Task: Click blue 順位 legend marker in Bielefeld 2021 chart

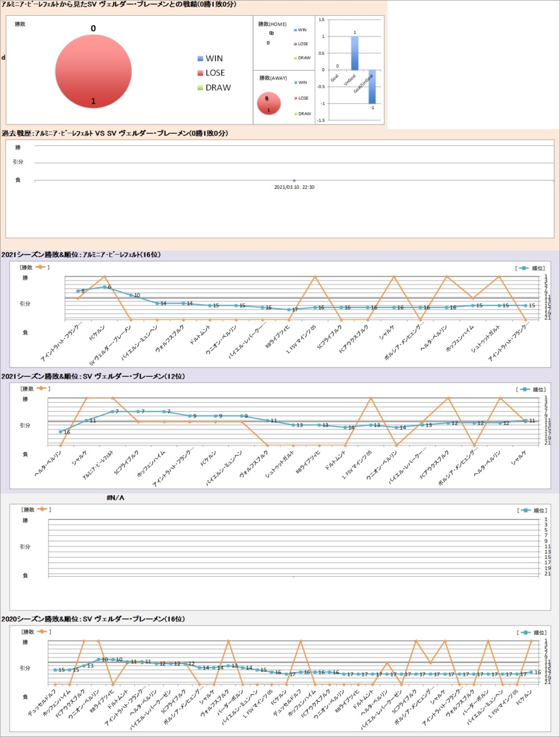Action: point(524,268)
